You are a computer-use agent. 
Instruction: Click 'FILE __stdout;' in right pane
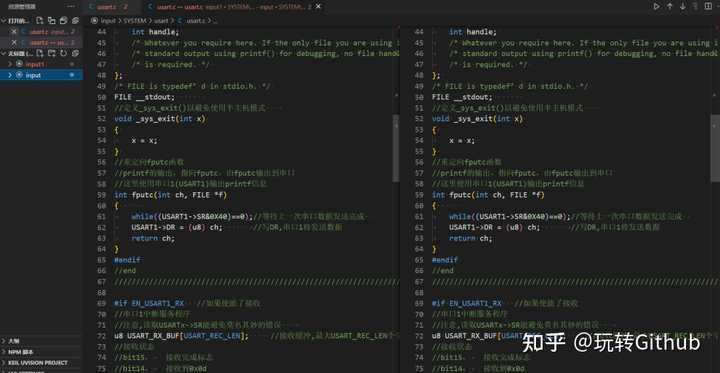[x=462, y=97]
